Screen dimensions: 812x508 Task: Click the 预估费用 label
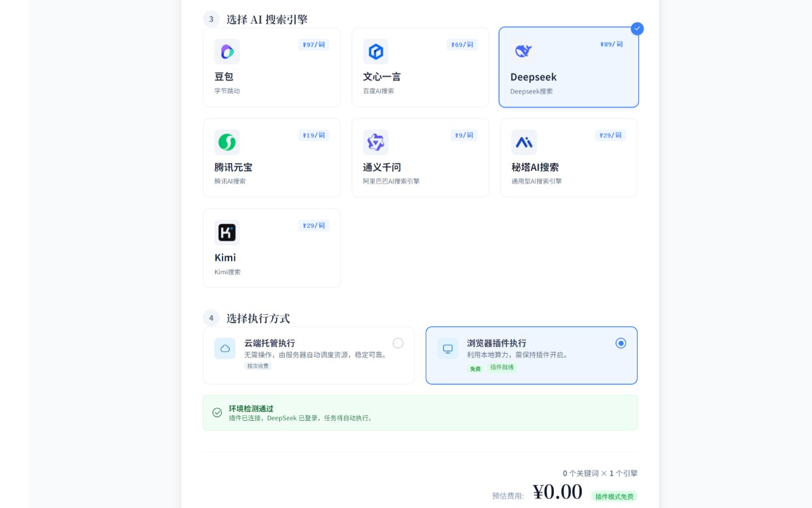pos(508,496)
